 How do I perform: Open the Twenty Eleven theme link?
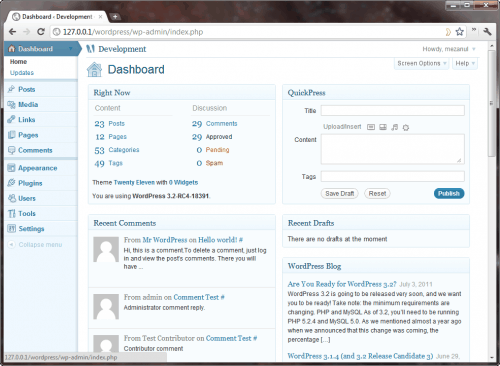[x=134, y=182]
